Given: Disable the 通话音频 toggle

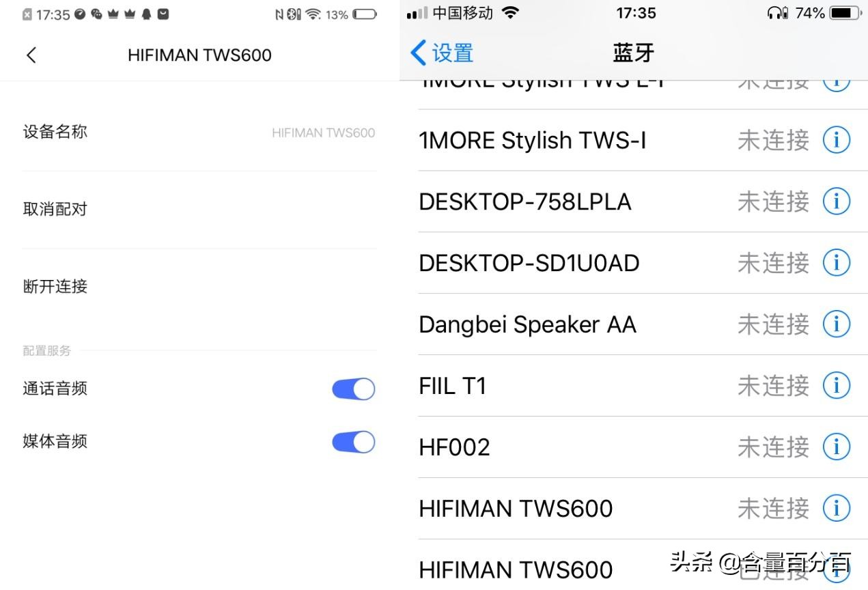Looking at the screenshot, I should 353,388.
